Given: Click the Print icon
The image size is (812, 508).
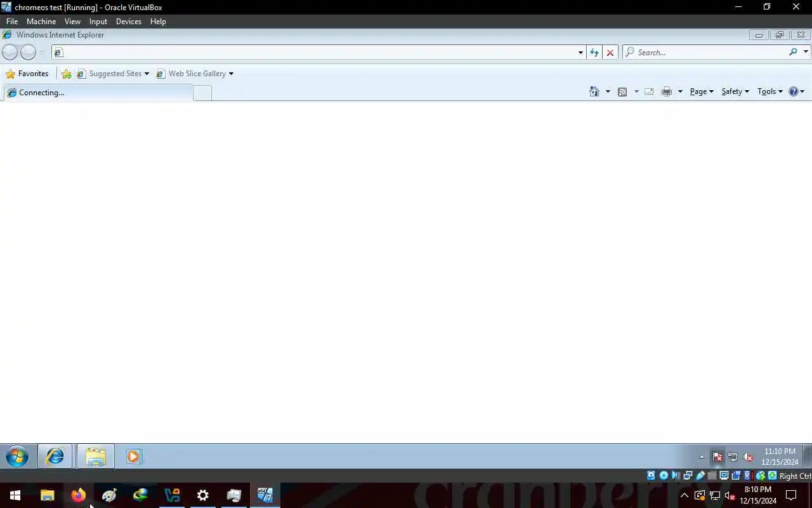Looking at the screenshot, I should (x=666, y=91).
